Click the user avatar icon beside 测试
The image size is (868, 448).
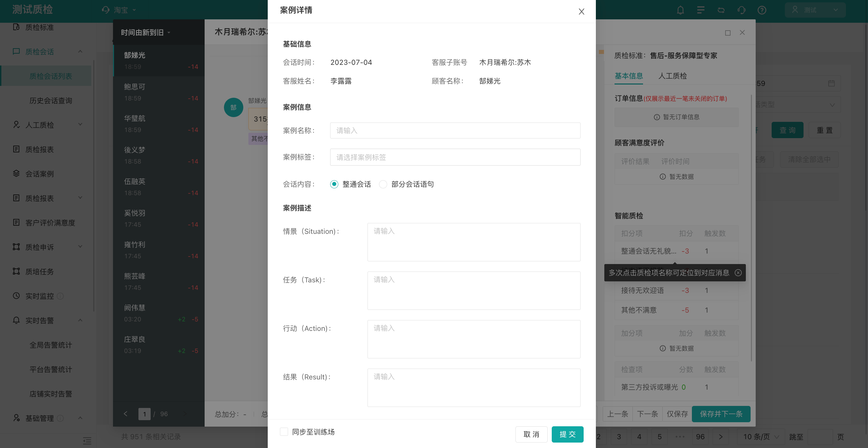(x=795, y=10)
